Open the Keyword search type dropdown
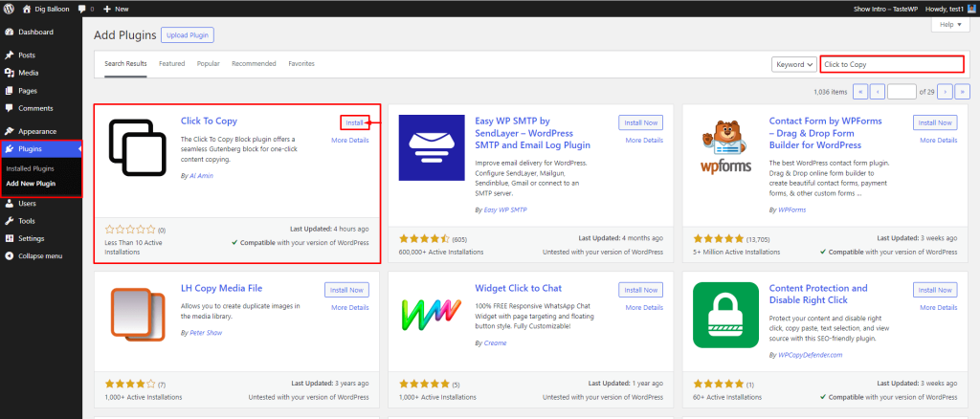The width and height of the screenshot is (980, 419). [x=794, y=64]
